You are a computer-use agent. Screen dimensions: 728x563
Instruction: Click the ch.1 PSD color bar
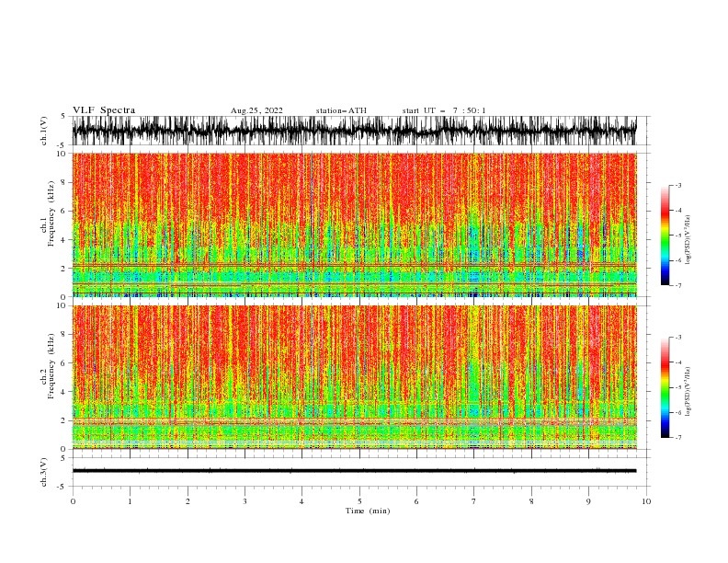(665, 236)
